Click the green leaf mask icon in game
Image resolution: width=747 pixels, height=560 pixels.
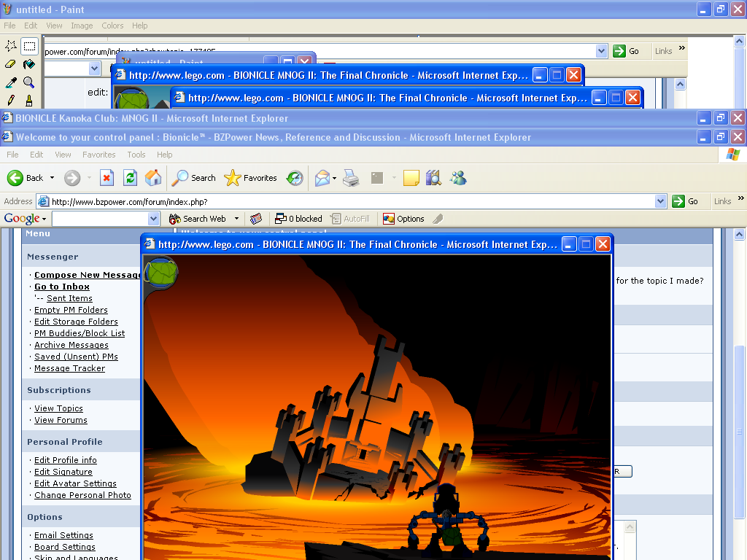point(162,273)
